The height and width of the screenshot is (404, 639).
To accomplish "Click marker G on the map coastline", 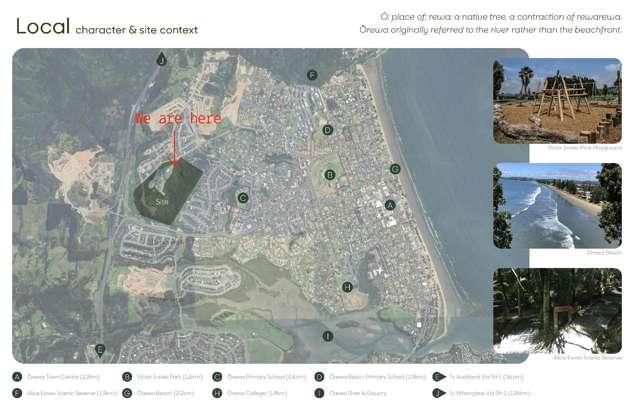I will (x=395, y=169).
